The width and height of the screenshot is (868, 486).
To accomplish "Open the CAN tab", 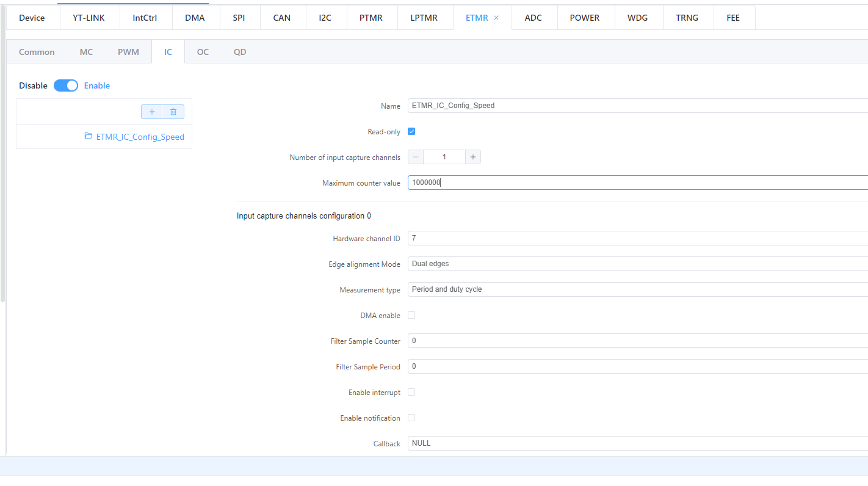I will pos(282,18).
